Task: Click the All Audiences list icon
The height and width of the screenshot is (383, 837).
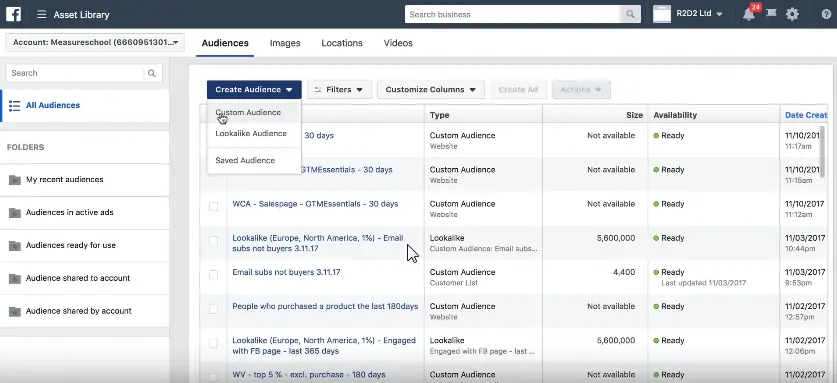Action: [15, 105]
